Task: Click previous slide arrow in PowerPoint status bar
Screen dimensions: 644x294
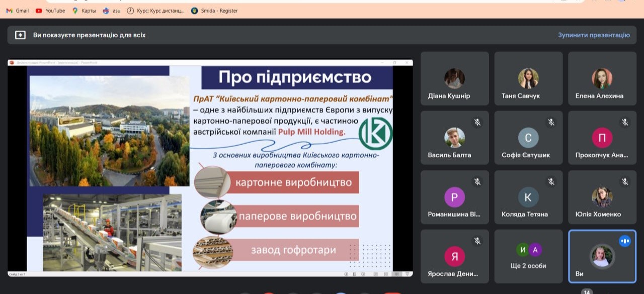Action: [346, 274]
